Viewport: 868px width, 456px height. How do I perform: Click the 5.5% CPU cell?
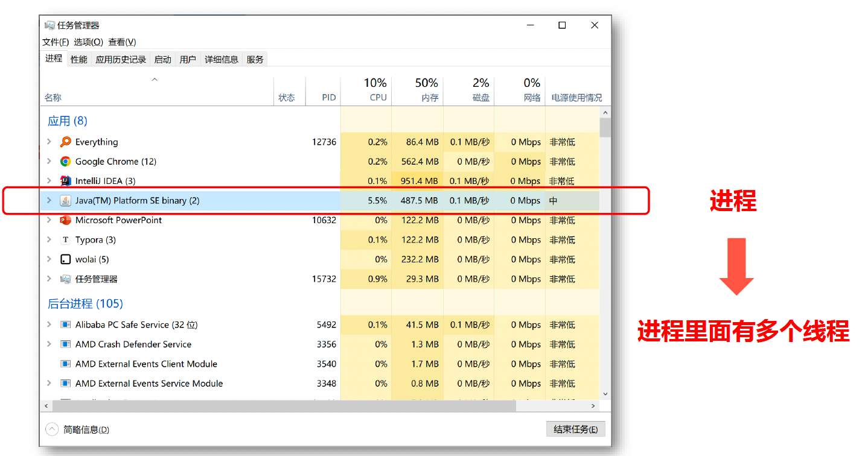click(366, 201)
